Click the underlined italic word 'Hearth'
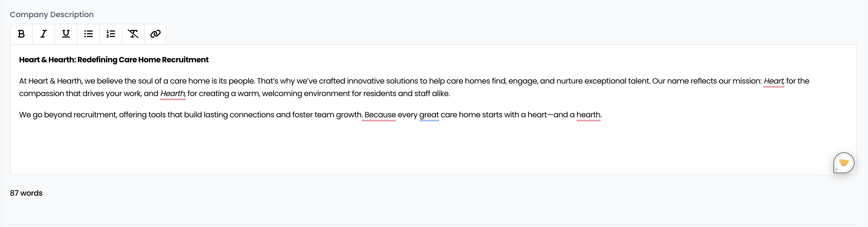 click(172, 93)
